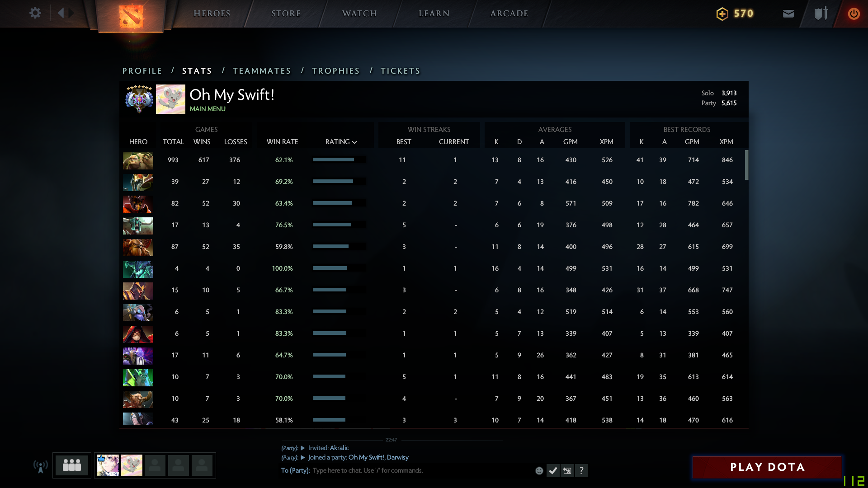
Task: Switch to the TEAMMATES tab
Action: (262, 71)
